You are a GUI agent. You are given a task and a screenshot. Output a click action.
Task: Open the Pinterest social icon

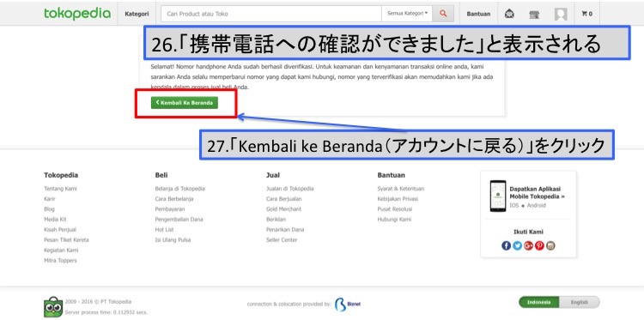(539, 245)
